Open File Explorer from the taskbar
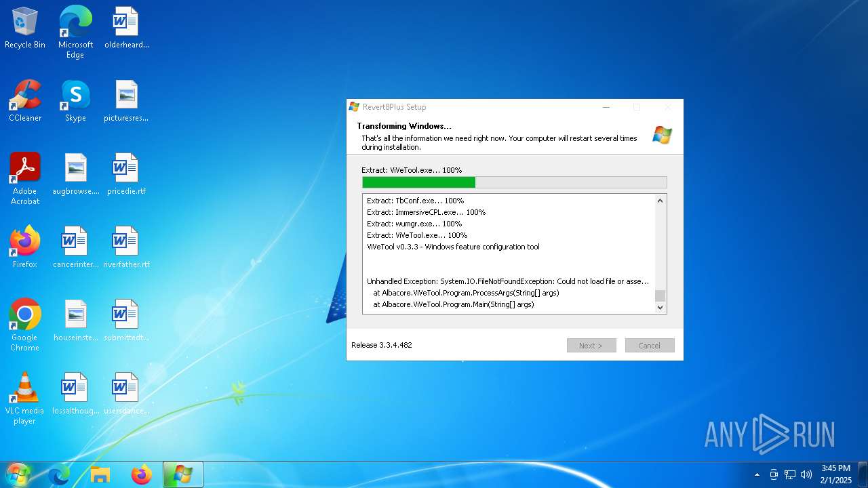Screen dimensions: 868x488 100,474
